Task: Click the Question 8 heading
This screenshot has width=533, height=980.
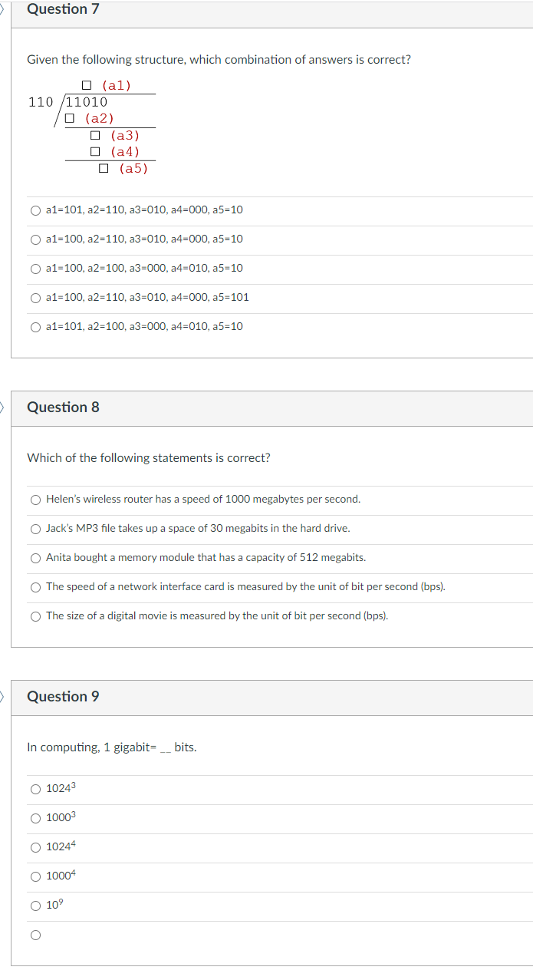Action: point(63,408)
